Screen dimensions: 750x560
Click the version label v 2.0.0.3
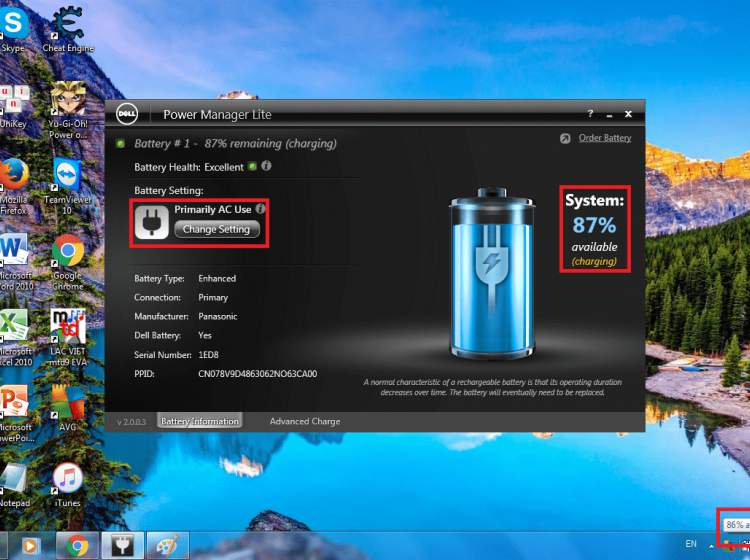click(131, 422)
